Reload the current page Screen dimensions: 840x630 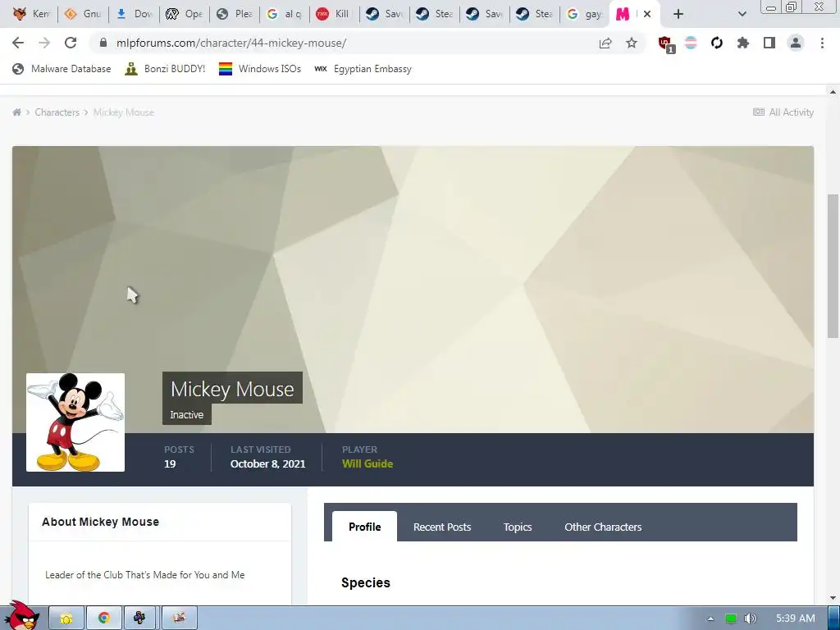pos(71,43)
